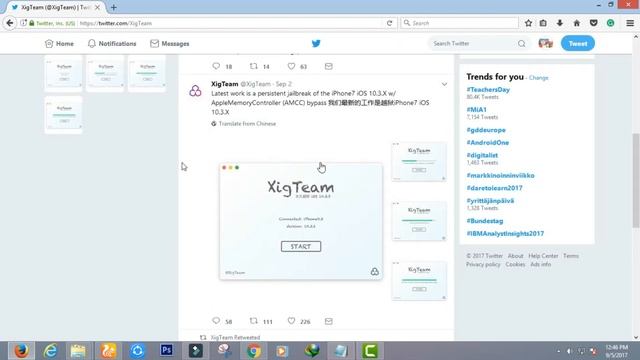
Task: Go to Firefox home page icon
Action: (x=577, y=23)
